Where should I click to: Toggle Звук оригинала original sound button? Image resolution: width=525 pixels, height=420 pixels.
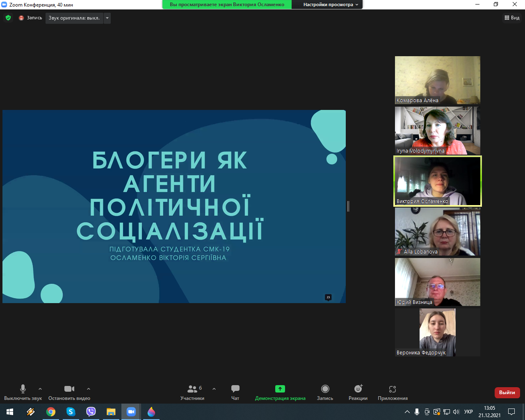(74, 18)
